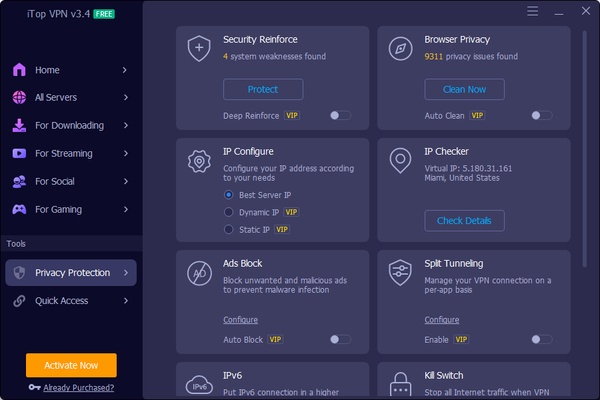Image resolution: width=600 pixels, height=400 pixels.
Task: Click the VIP badge next to Dynamic IP
Action: (291, 212)
